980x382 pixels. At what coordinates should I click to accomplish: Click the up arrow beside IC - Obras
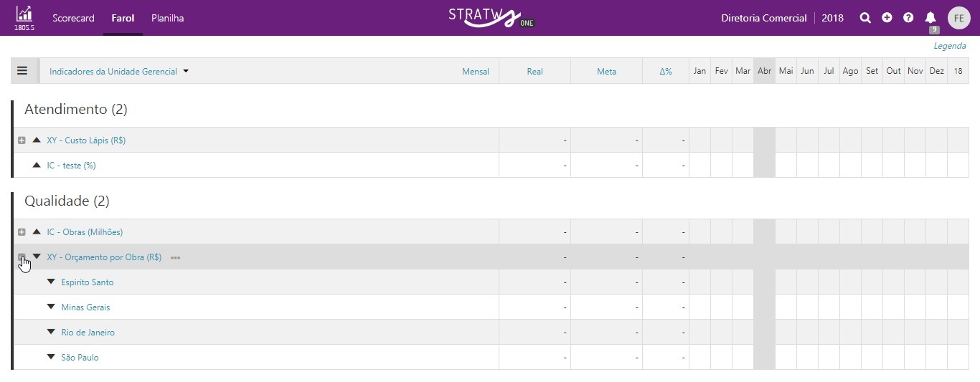[x=37, y=231]
